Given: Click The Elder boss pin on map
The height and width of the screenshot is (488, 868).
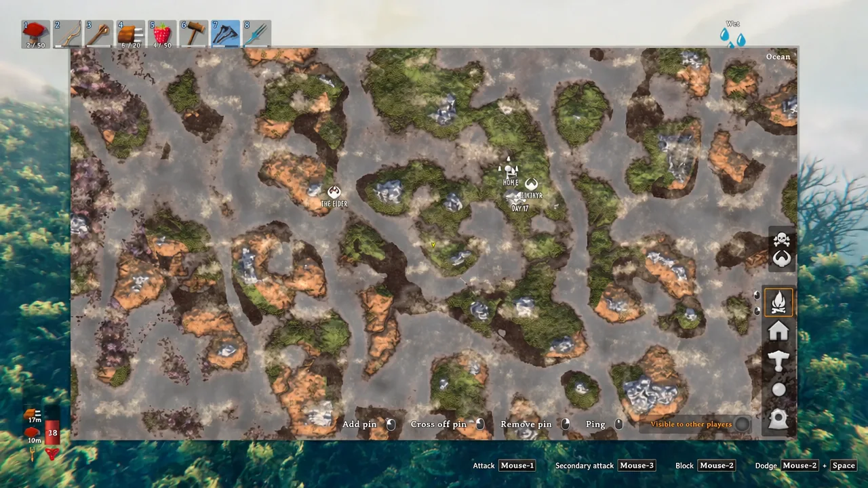Looking at the screenshot, I should click(x=334, y=192).
